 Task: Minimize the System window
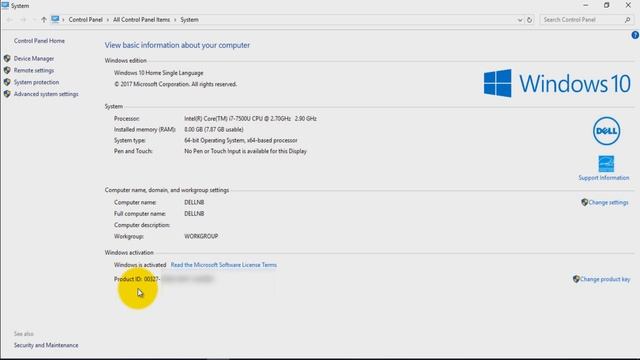point(586,5)
